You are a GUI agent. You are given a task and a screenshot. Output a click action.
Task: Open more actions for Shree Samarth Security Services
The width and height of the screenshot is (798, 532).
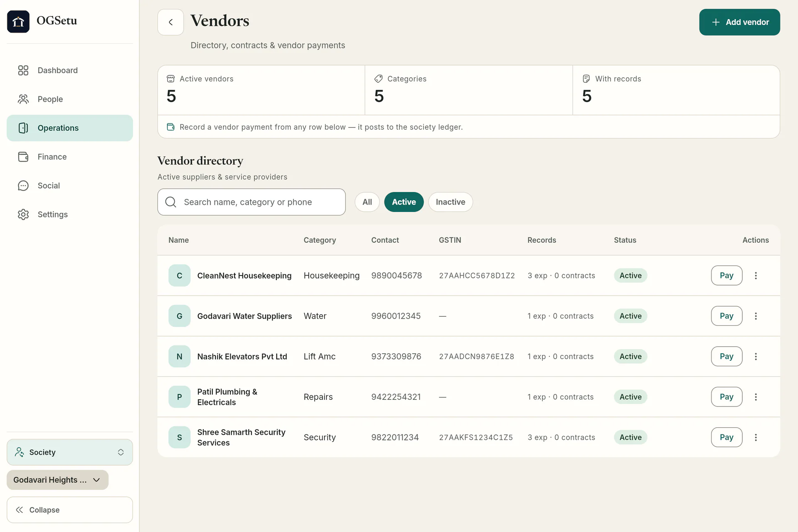point(756,437)
